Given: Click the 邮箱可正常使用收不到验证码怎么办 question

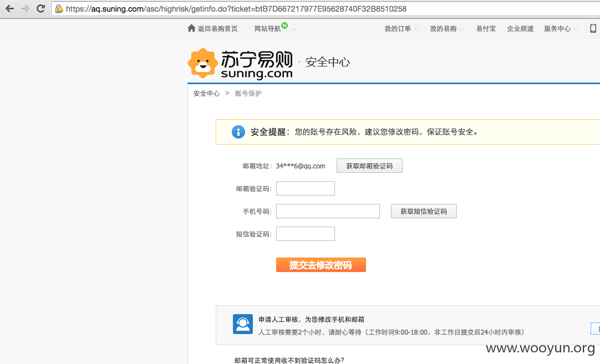Looking at the screenshot, I should [289, 360].
